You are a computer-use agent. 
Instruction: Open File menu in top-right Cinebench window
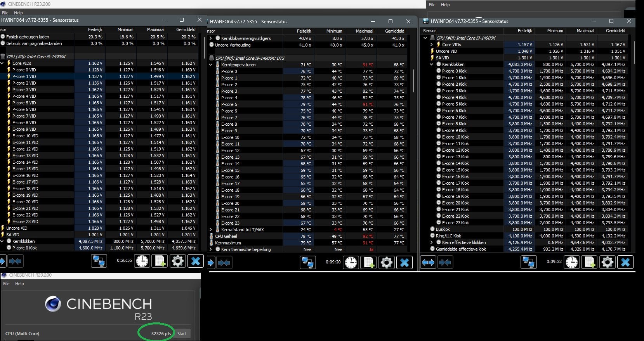coord(432,5)
